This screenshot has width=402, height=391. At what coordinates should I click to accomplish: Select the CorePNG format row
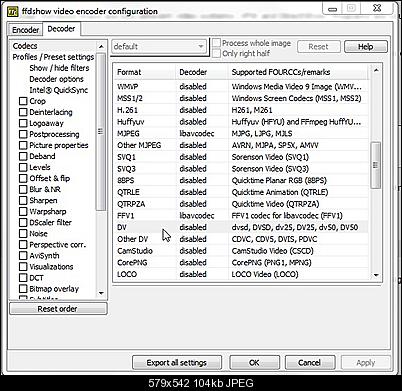242,263
